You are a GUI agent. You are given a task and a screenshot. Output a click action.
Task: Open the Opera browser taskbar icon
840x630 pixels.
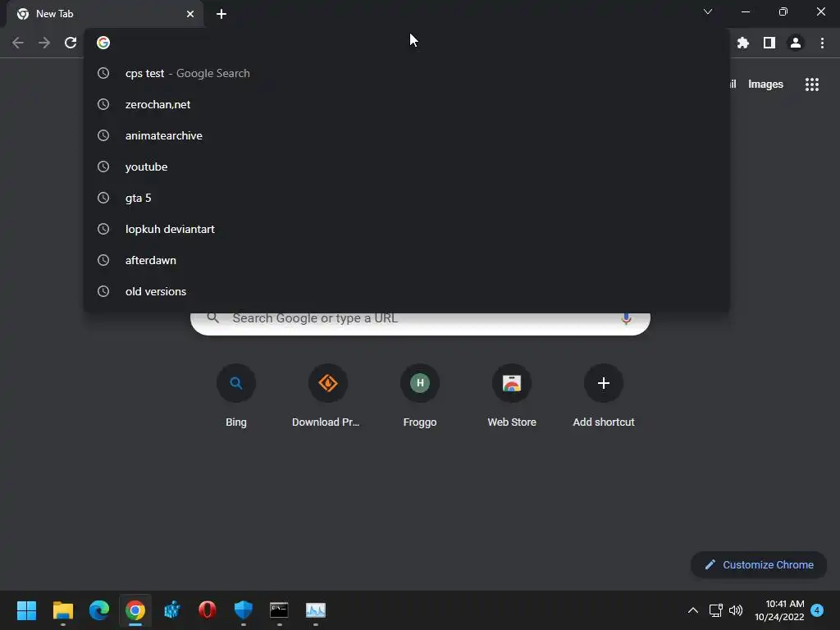(x=208, y=610)
